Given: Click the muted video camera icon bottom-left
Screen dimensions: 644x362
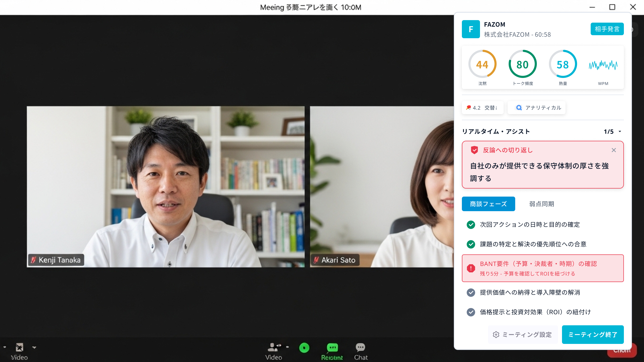Looking at the screenshot, I should 19,347.
